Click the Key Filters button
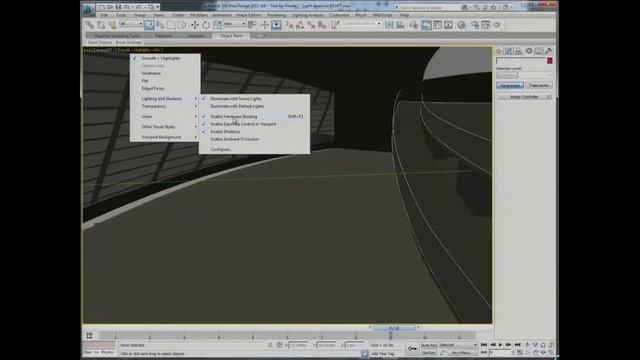The height and width of the screenshot is (360, 640). pos(462,353)
